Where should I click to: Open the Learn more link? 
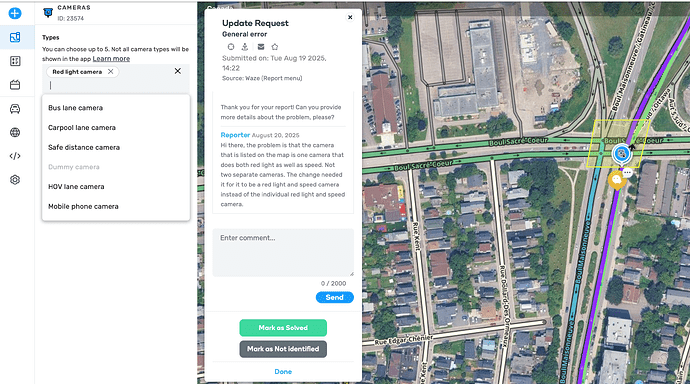(111, 59)
